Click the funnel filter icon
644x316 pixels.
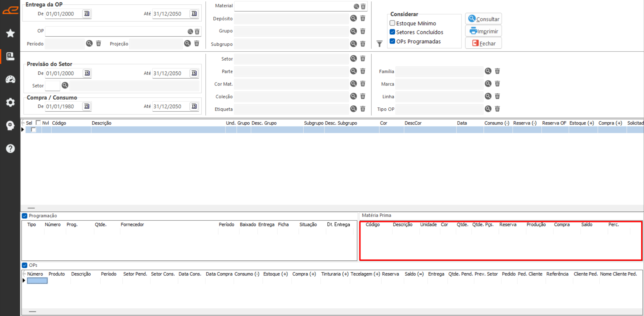(380, 44)
